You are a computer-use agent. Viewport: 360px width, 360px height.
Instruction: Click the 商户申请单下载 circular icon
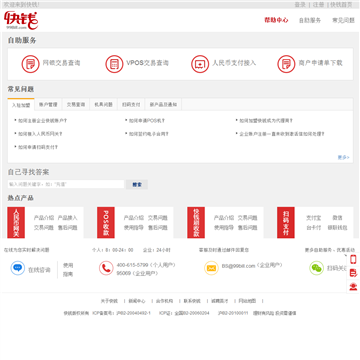pos(286,64)
